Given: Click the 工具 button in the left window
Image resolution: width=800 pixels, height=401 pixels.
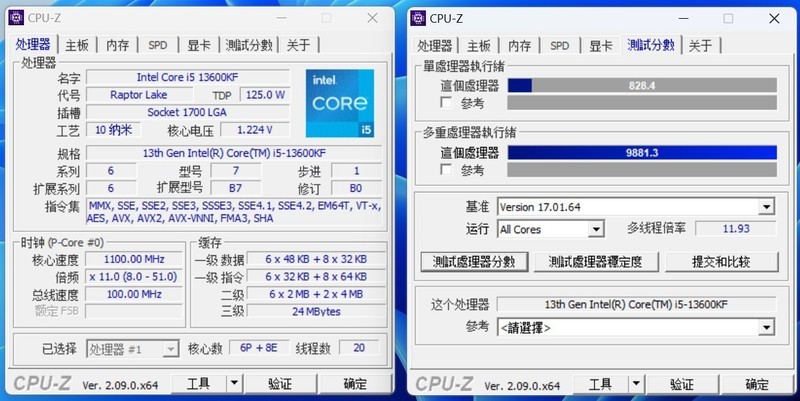Looking at the screenshot, I should pos(199,383).
